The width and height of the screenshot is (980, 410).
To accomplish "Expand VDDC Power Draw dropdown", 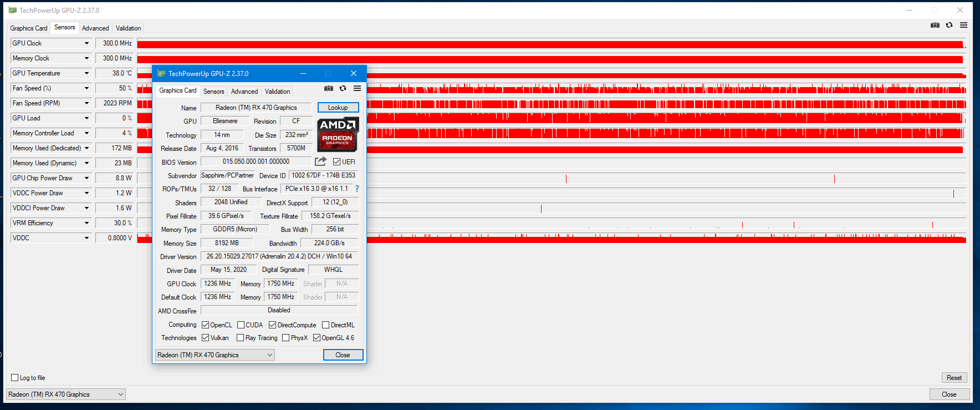I will [x=86, y=193].
